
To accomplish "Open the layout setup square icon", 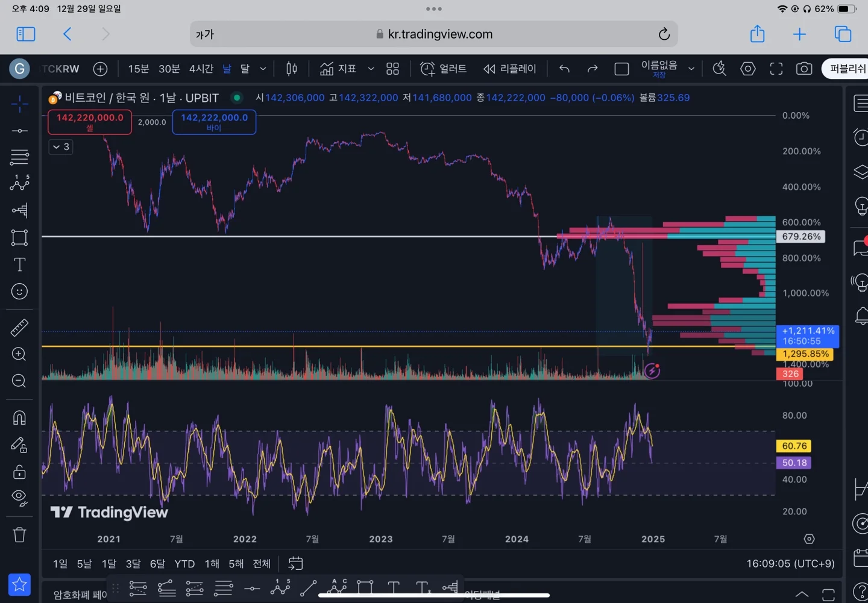I will tap(621, 69).
